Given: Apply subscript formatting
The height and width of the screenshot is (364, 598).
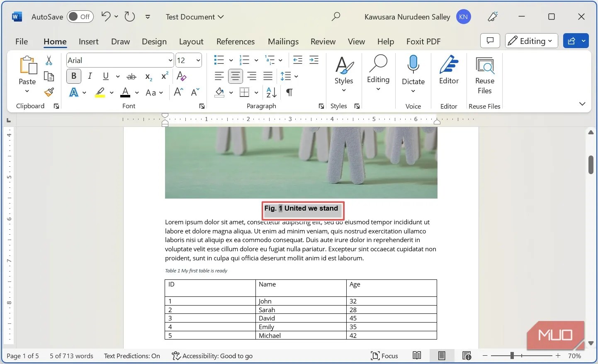Looking at the screenshot, I should point(147,77).
